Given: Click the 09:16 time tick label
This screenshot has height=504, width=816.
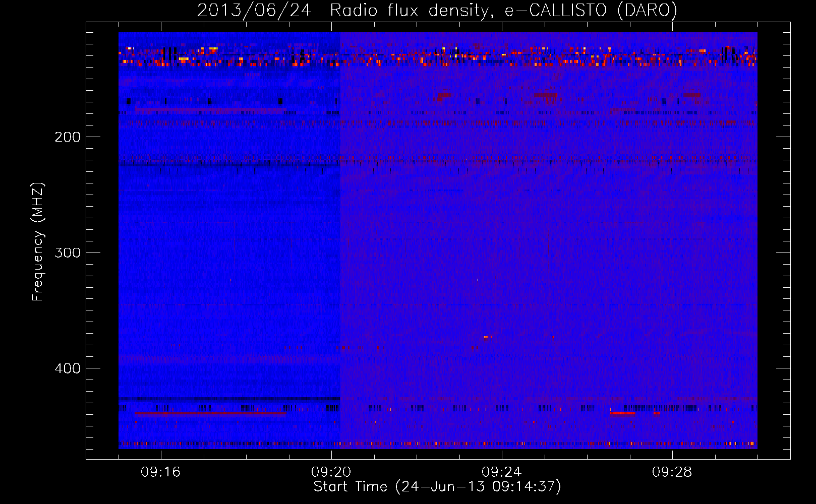Looking at the screenshot, I should (161, 472).
